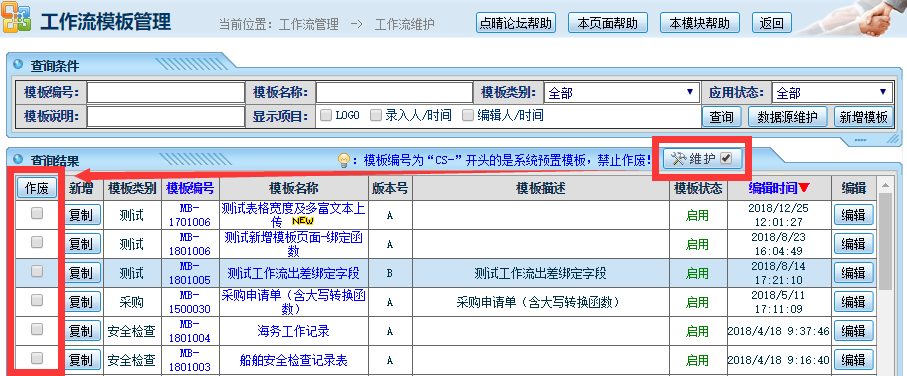This screenshot has height=376, width=907.
Task: Click 复制 for the 采购申请单 row
Action: [x=82, y=302]
